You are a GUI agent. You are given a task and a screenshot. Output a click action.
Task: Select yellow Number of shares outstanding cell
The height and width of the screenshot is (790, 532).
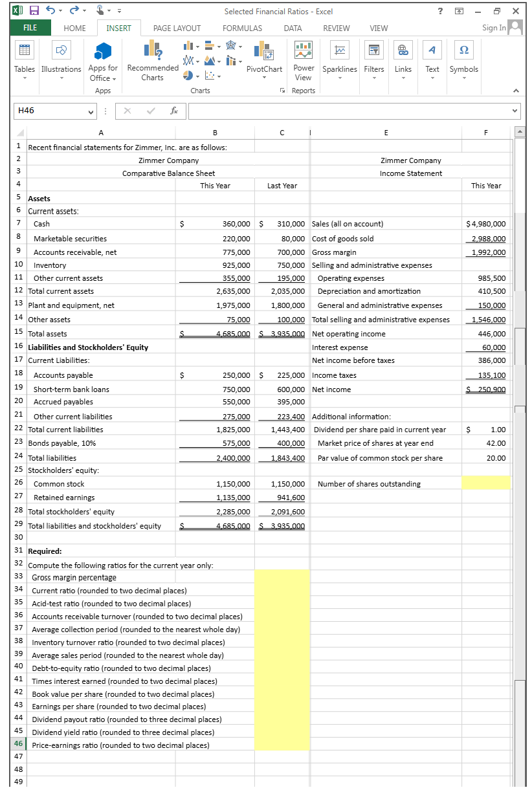(x=486, y=483)
